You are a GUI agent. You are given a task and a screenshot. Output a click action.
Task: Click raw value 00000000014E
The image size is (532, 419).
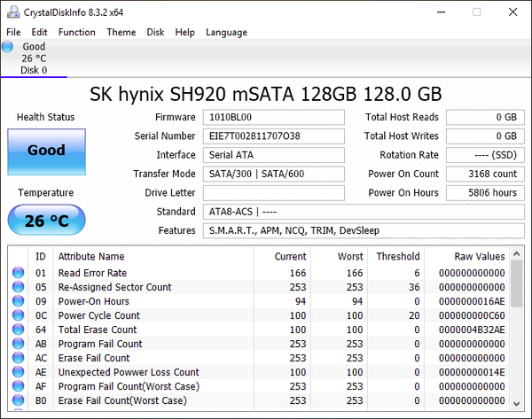(472, 372)
